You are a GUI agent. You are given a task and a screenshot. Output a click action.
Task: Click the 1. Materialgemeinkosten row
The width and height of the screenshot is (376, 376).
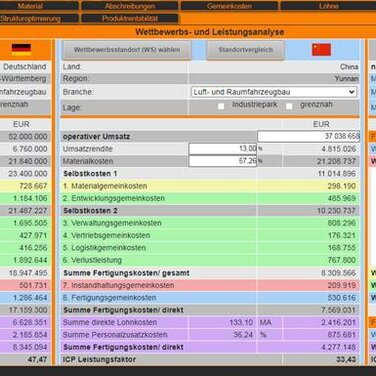tap(210, 186)
